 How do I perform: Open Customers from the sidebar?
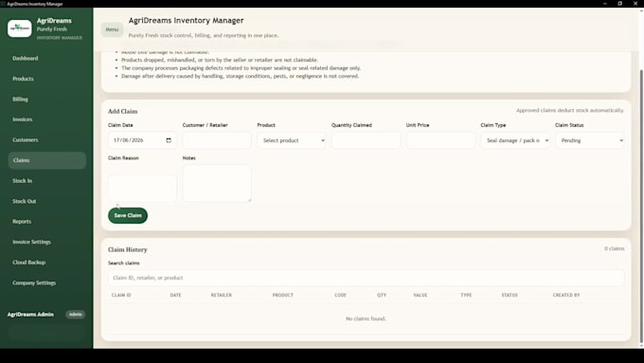(46, 139)
